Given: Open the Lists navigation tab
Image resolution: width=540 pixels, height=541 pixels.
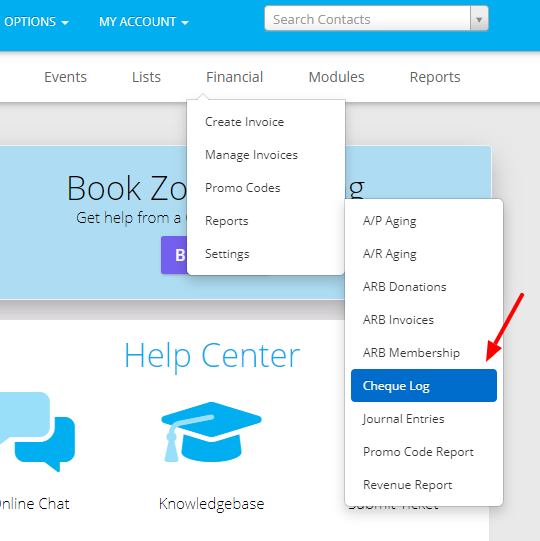Looking at the screenshot, I should coord(146,77).
